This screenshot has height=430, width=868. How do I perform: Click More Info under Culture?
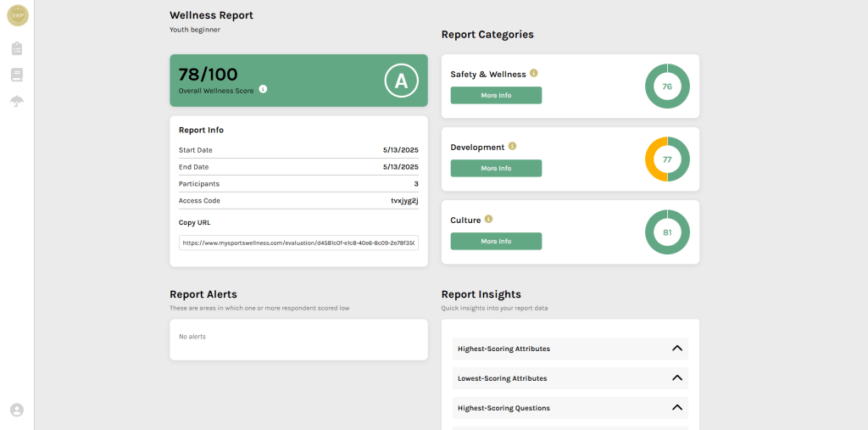(x=496, y=242)
